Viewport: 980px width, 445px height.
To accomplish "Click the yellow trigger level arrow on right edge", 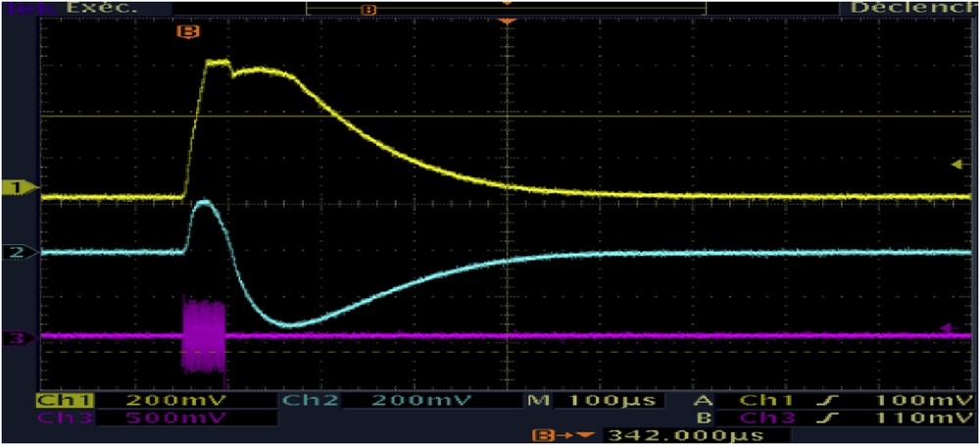I will coord(957,166).
